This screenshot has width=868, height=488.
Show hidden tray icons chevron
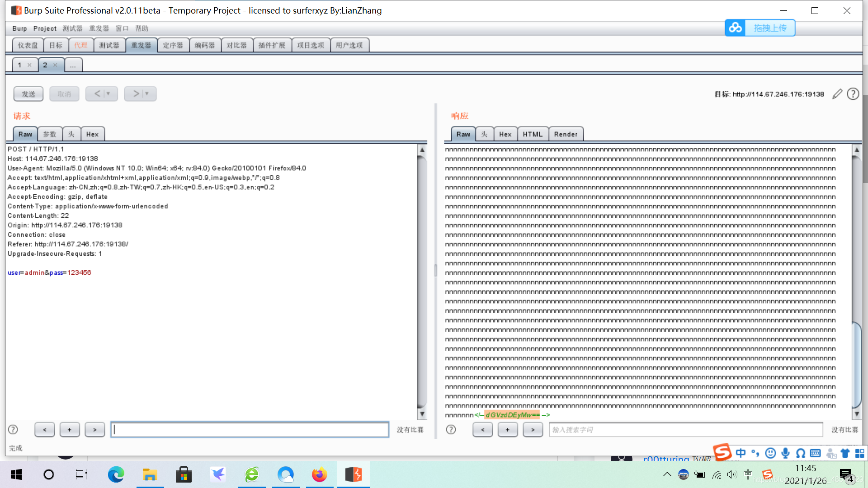pyautogui.click(x=667, y=474)
